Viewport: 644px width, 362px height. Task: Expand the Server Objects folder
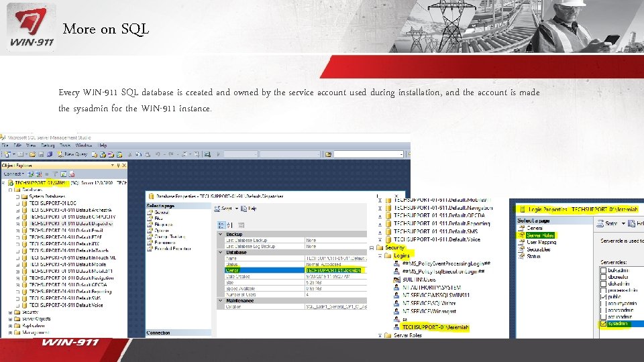click(x=11, y=319)
